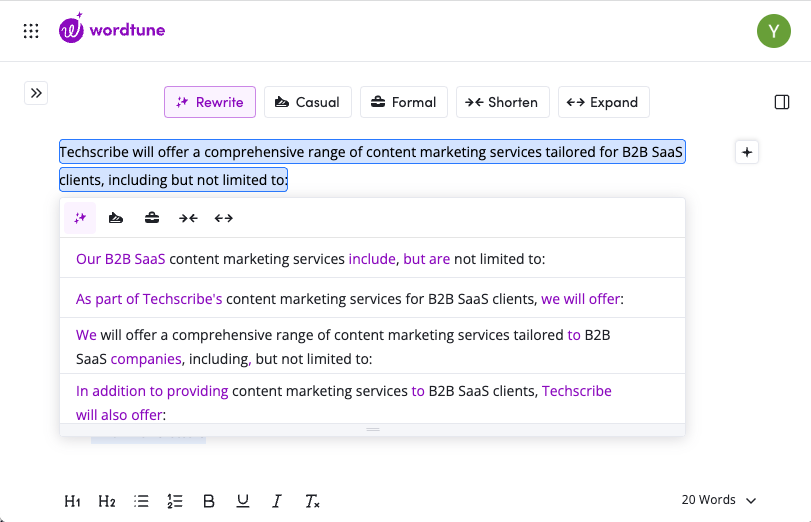Open the apps grid menu
Viewport: 811px width, 522px height.
pyautogui.click(x=31, y=31)
